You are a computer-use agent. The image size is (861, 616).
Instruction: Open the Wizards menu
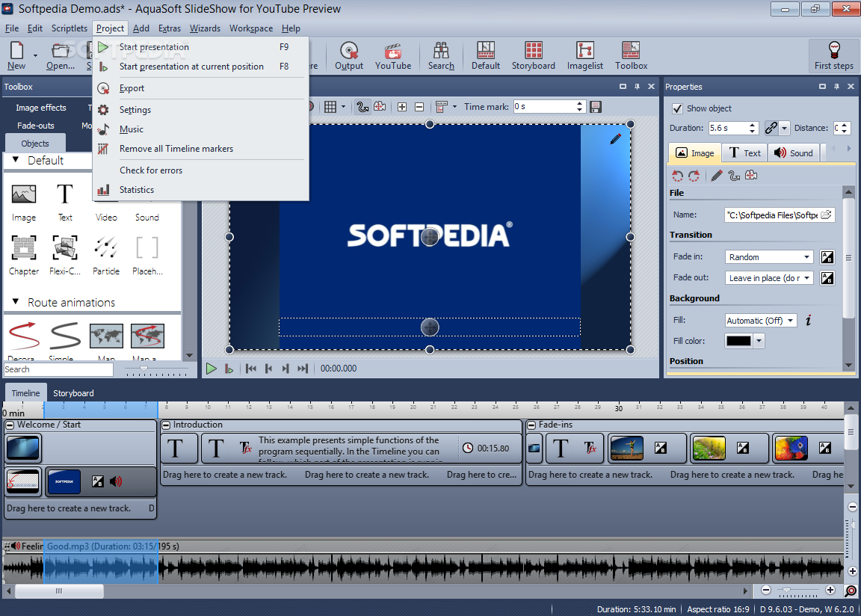click(205, 28)
